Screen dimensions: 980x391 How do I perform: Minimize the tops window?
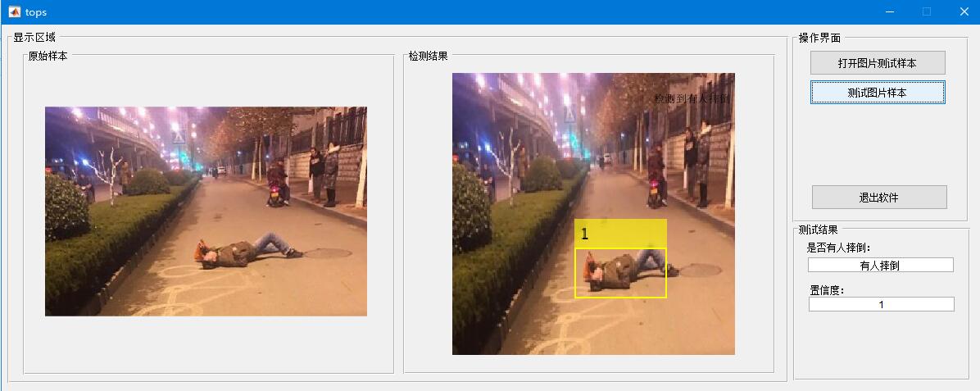(x=889, y=12)
